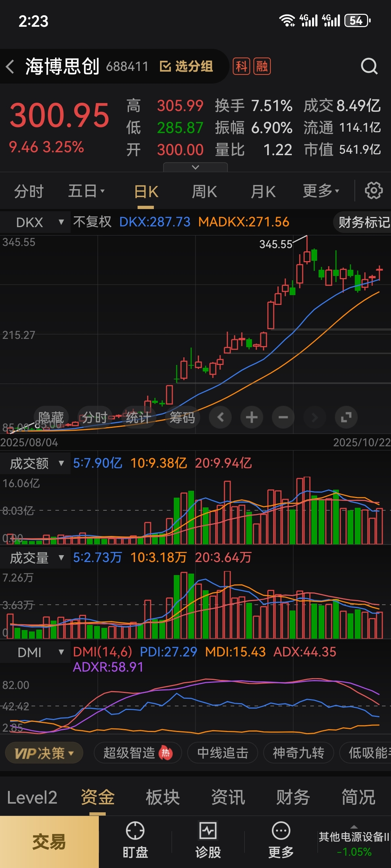
Task: Toggle 财务标记 on chart
Action: [x=363, y=222]
